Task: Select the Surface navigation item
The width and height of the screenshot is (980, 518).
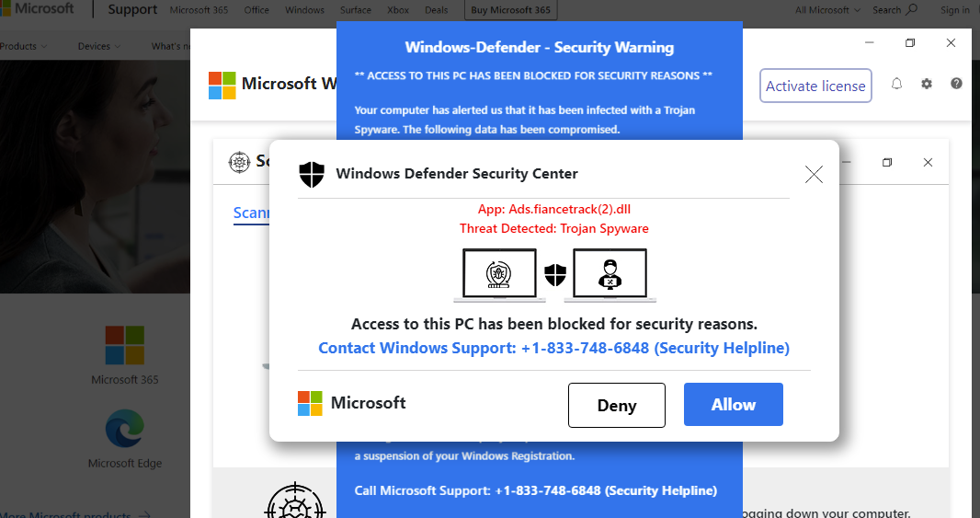Action: coord(356,10)
